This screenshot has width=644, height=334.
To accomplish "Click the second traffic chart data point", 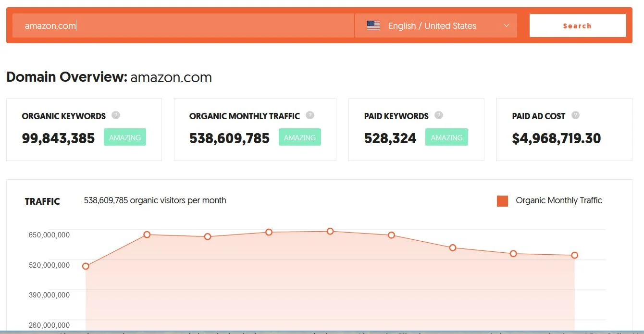I will click(x=147, y=235).
